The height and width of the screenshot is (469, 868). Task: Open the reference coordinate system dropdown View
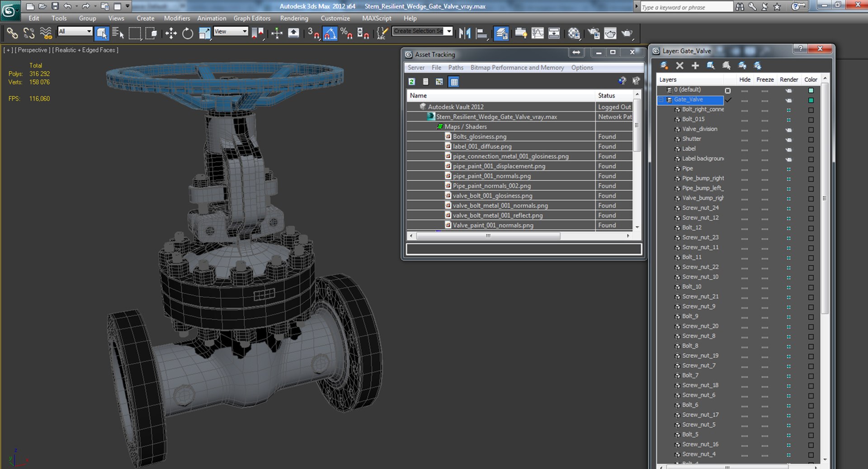coord(231,31)
